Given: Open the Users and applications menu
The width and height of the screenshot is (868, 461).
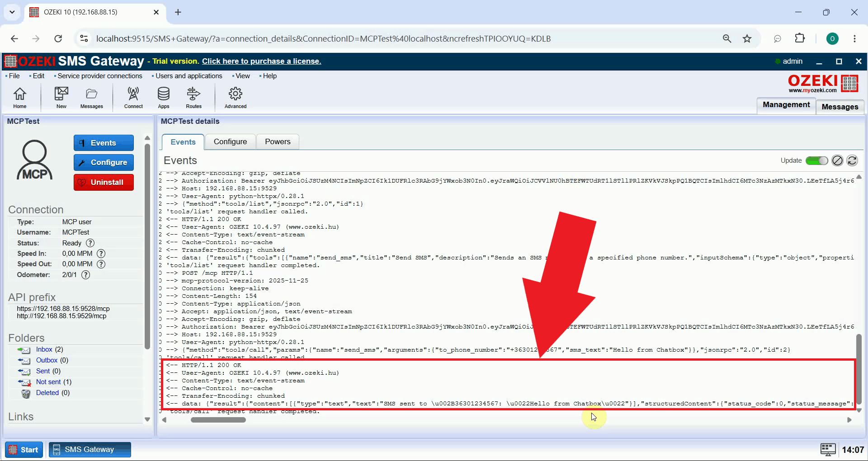Looking at the screenshot, I should point(189,76).
